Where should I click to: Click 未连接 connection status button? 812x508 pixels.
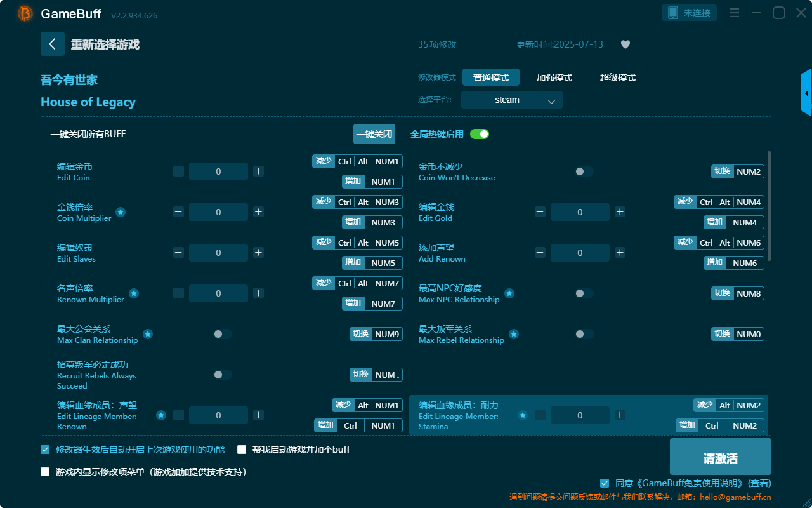point(690,13)
